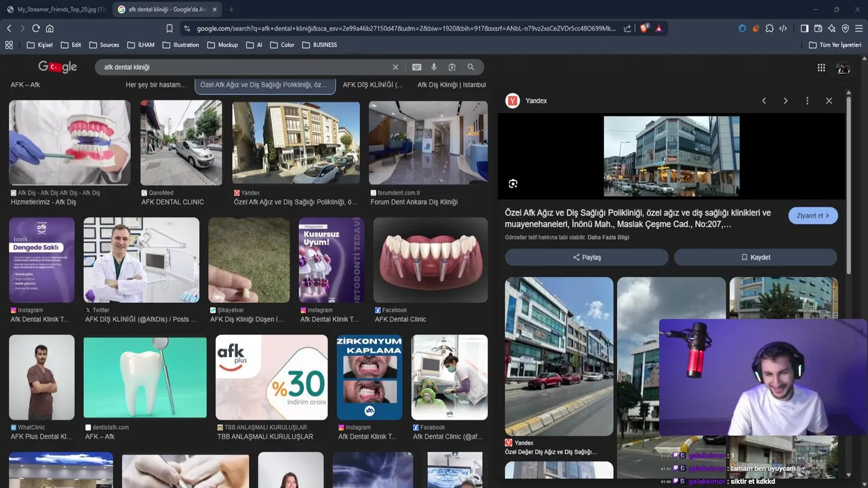Viewport: 868px width, 488px height.
Task: Open the browser main hamburger menu
Action: [x=859, y=28]
